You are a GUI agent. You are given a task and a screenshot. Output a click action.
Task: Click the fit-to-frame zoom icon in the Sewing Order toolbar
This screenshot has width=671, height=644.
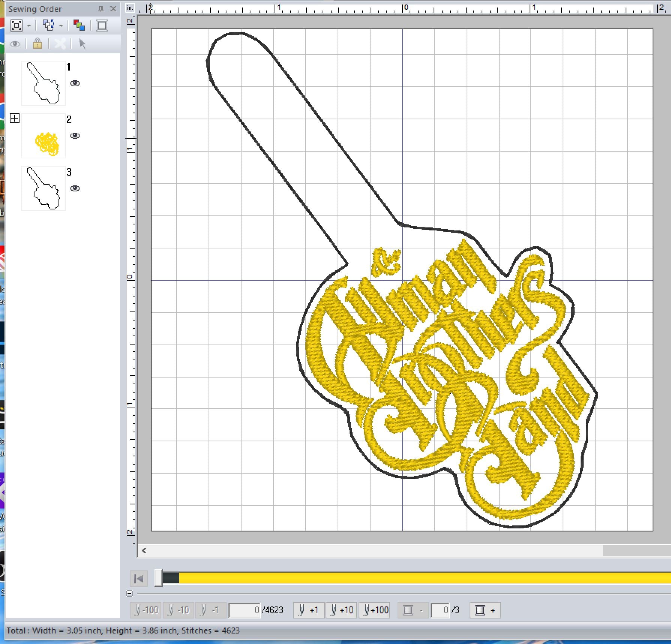[x=17, y=26]
